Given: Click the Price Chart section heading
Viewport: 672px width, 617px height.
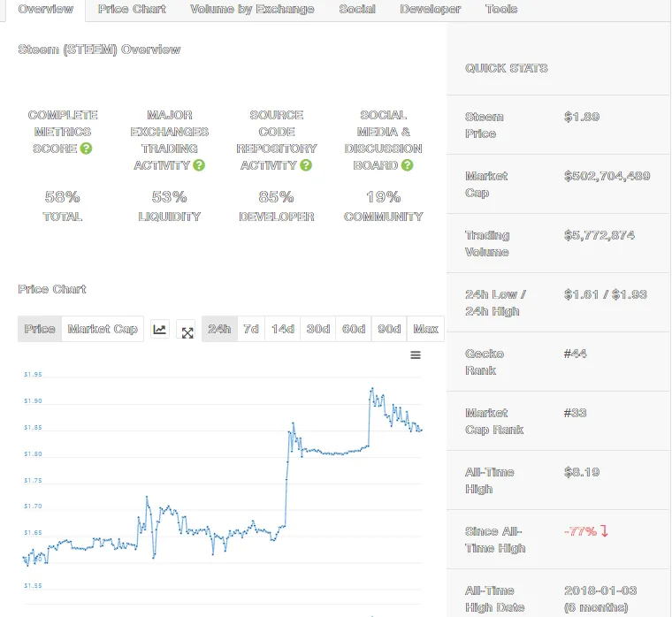Looking at the screenshot, I should (52, 289).
